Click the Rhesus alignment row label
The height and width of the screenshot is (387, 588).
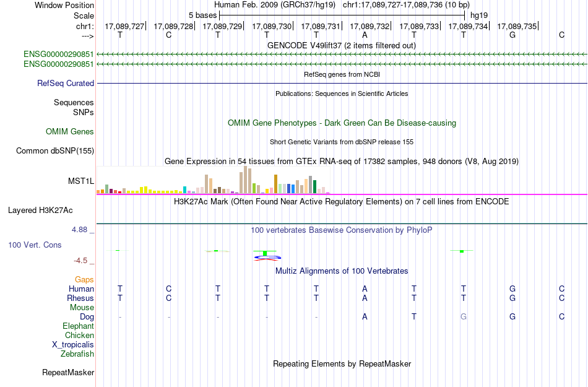coord(80,298)
